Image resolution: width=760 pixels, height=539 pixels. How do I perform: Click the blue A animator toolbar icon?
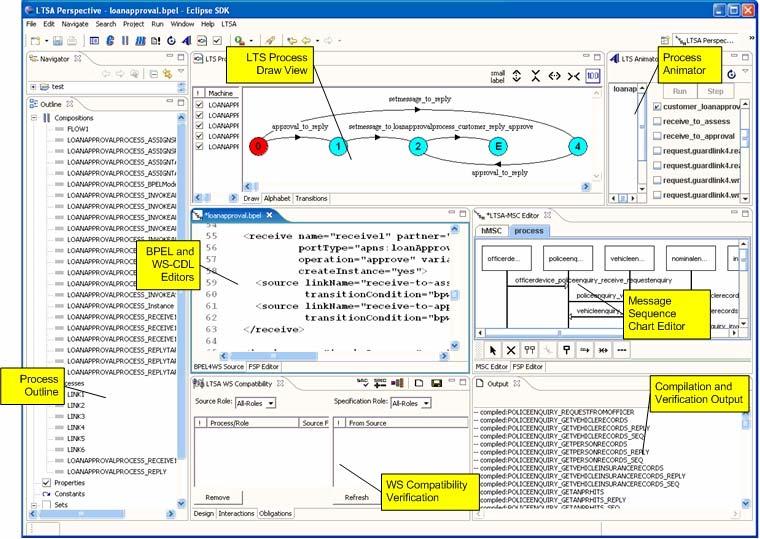(x=187, y=41)
